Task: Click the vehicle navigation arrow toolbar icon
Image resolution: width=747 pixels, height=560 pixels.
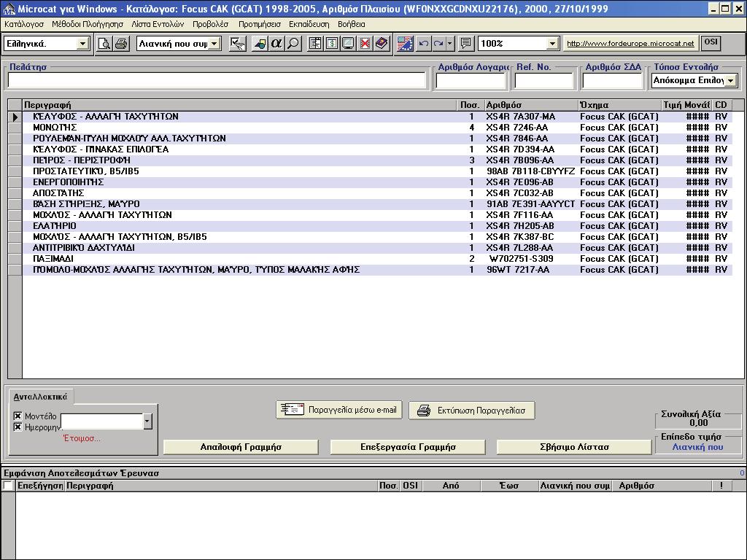Action: pyautogui.click(x=260, y=44)
